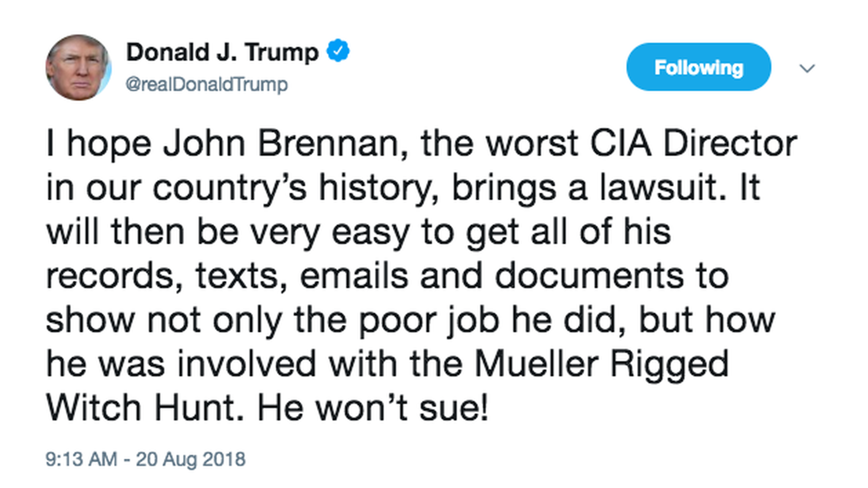The height and width of the screenshot is (488, 868).
Task: Click the 20 Aug 2018 date
Action: [190, 459]
